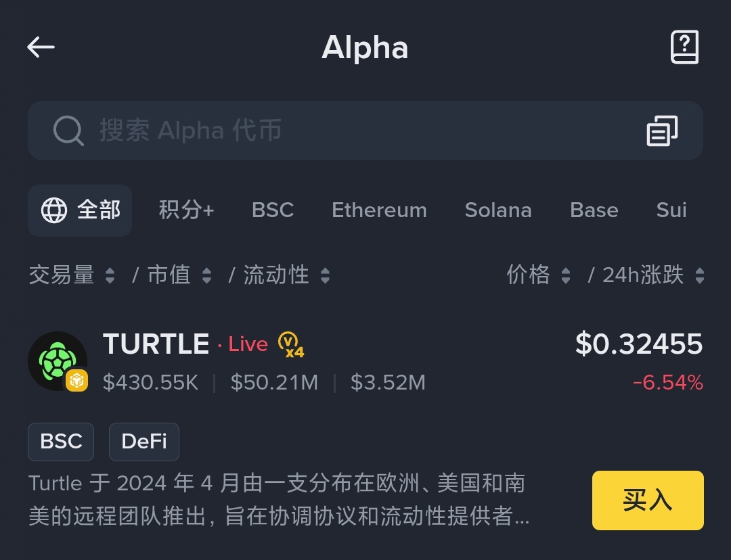The height and width of the screenshot is (560, 731).
Task: Open the help guide icon in top right
Action: point(684,47)
